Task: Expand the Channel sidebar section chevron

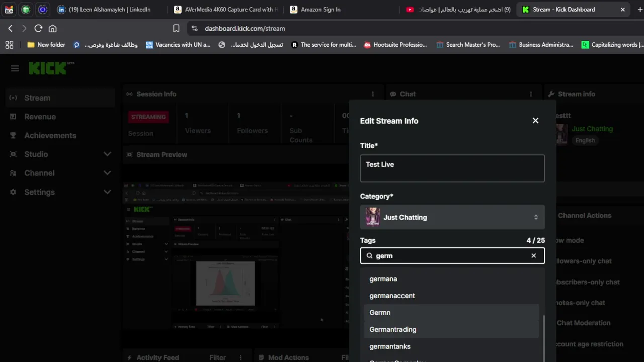Action: coord(107,173)
